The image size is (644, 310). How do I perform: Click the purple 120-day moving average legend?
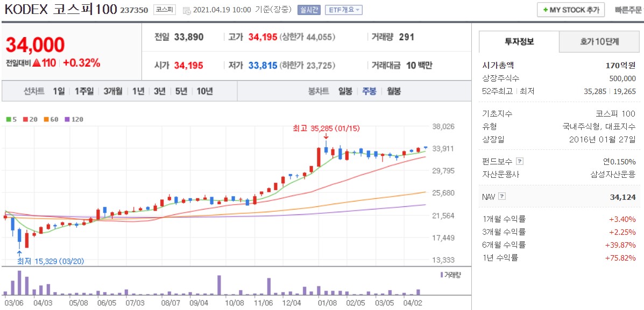74,119
